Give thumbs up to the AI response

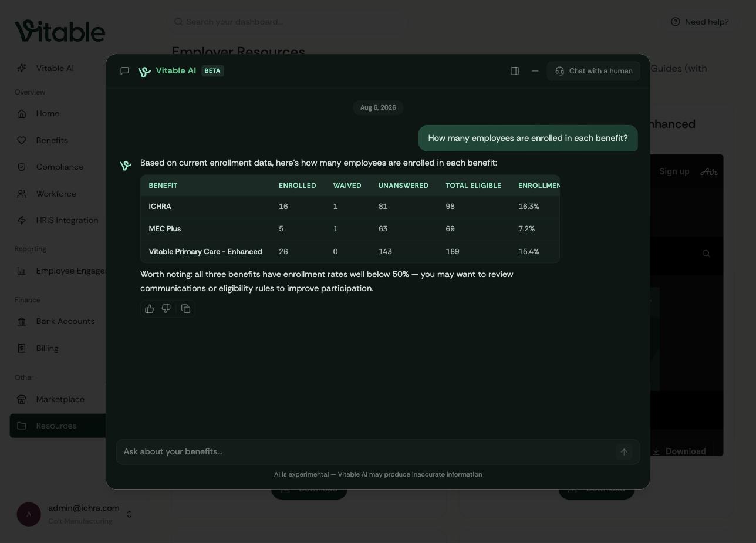[150, 309]
